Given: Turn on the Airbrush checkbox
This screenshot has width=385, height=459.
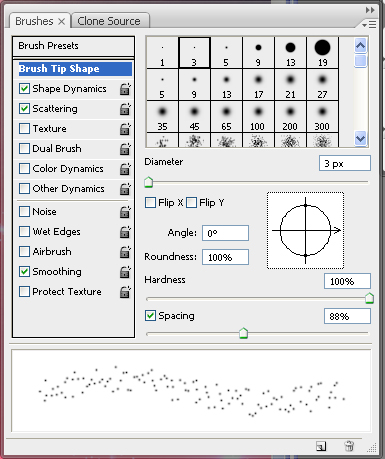Looking at the screenshot, I should click(x=24, y=251).
